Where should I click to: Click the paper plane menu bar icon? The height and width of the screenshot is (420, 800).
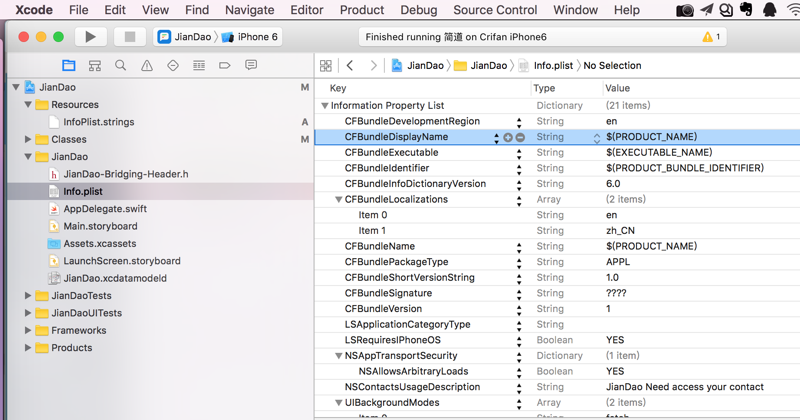point(707,10)
